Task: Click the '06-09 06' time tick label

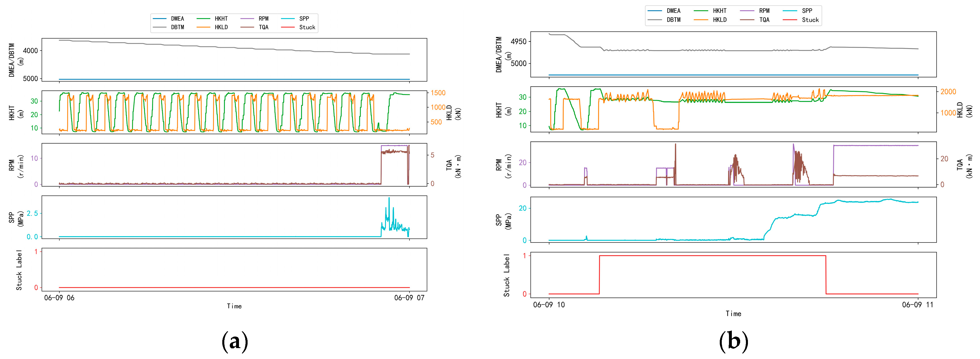Action: click(x=59, y=298)
